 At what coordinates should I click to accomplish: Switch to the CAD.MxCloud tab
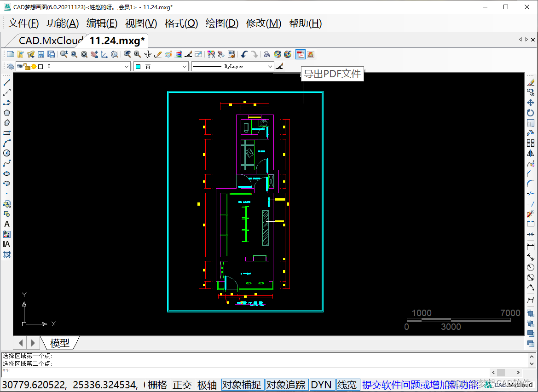[x=50, y=40]
